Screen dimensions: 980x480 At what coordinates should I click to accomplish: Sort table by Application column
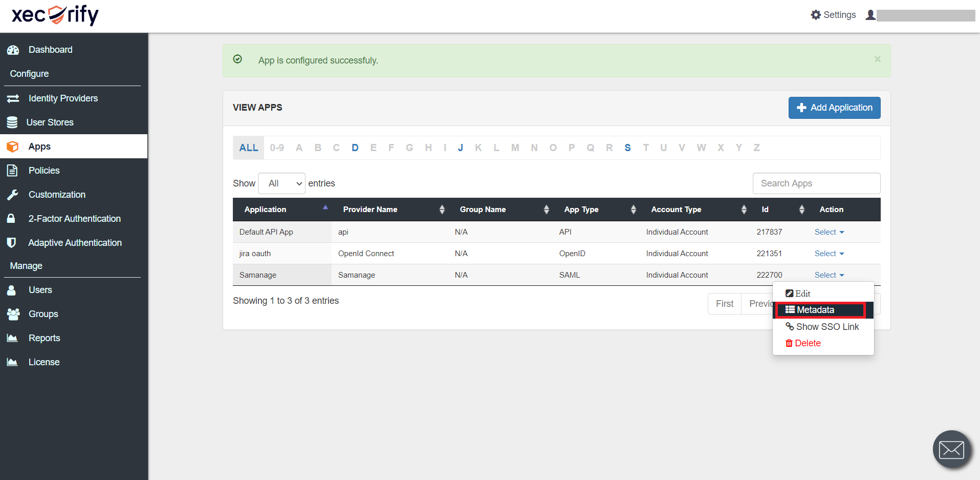point(282,210)
